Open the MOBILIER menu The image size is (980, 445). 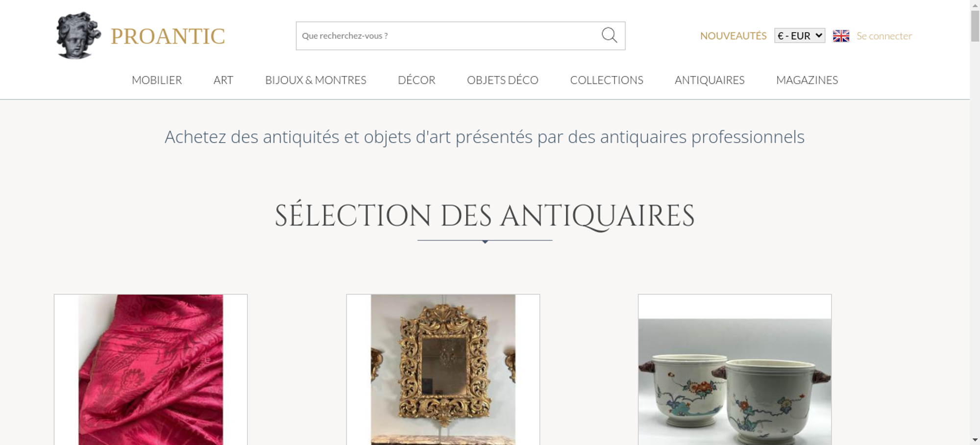[x=157, y=80]
